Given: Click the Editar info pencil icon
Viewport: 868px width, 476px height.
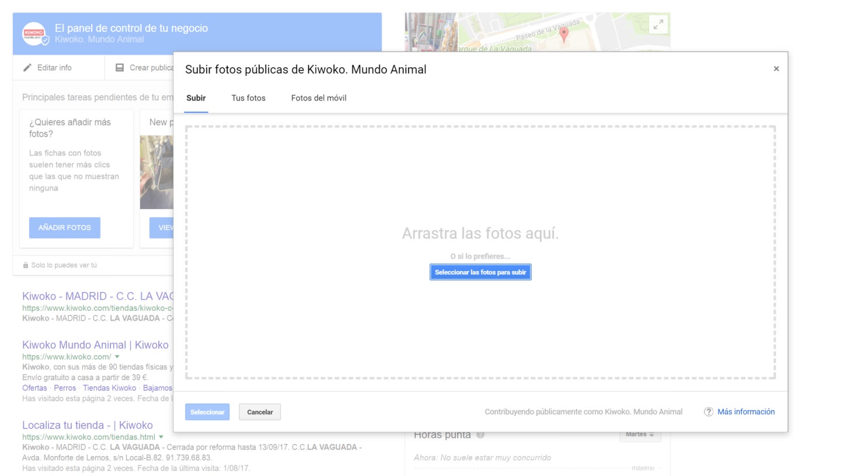Looking at the screenshot, I should point(27,68).
